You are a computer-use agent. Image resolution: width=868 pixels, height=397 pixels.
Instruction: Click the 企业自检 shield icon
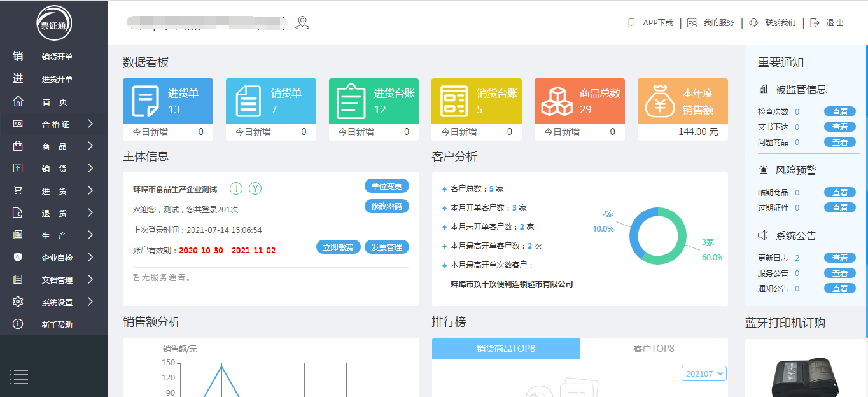pyautogui.click(x=18, y=258)
